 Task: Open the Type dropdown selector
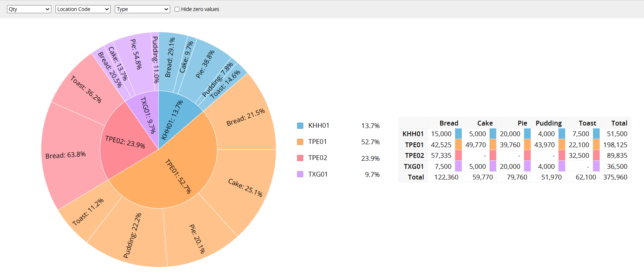[142, 9]
